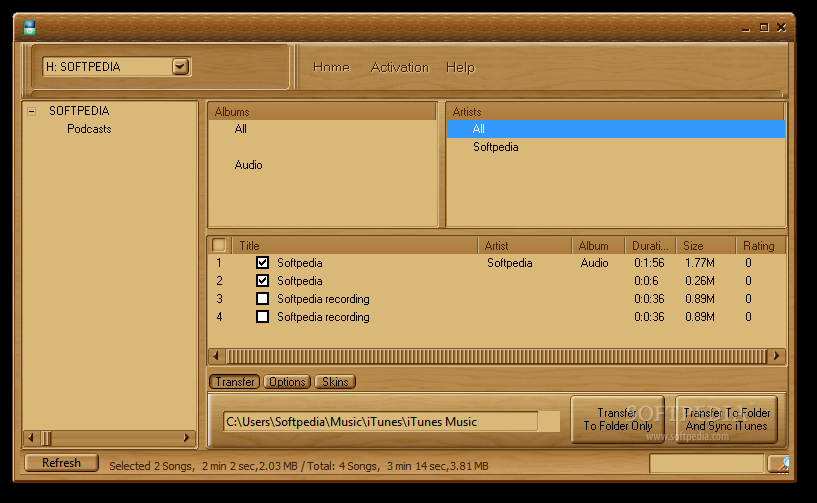
Task: Click right arrow of song list scrollbar
Action: pyautogui.click(x=776, y=356)
